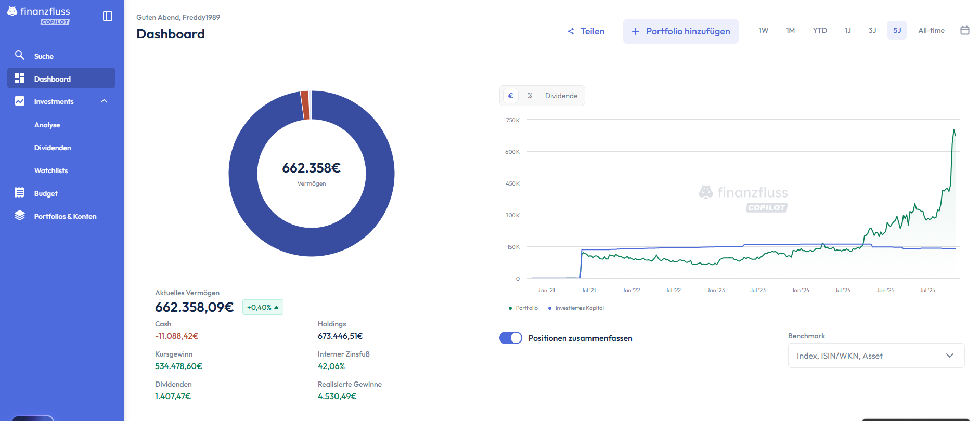Click the Portfolios & Konten layers icon
This screenshot has width=980, height=421.
(x=20, y=216)
